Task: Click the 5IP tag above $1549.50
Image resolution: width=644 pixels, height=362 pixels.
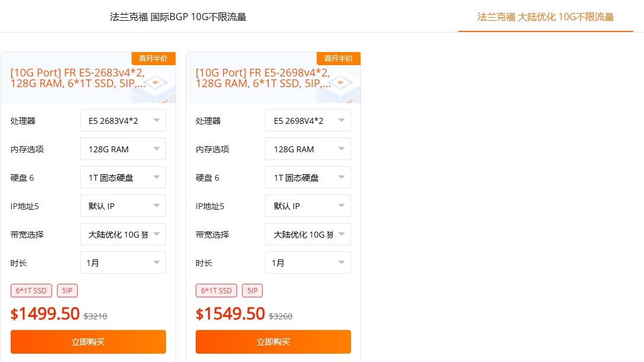Action: [x=253, y=291]
